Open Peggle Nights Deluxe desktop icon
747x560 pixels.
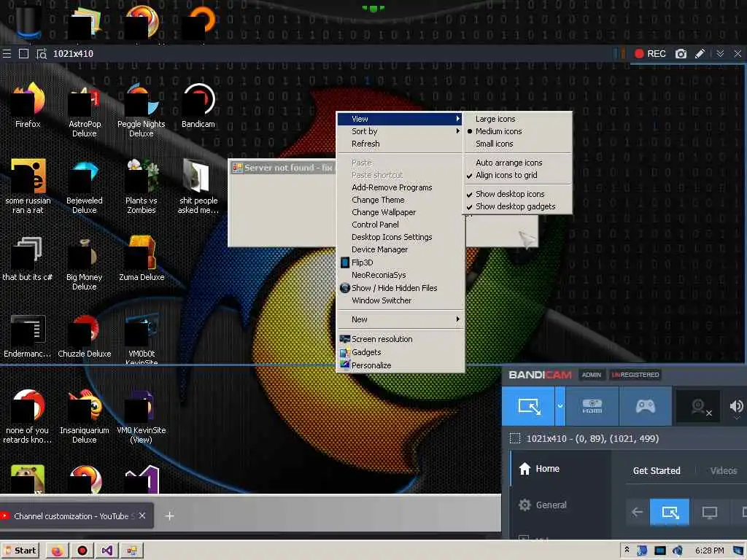point(142,110)
